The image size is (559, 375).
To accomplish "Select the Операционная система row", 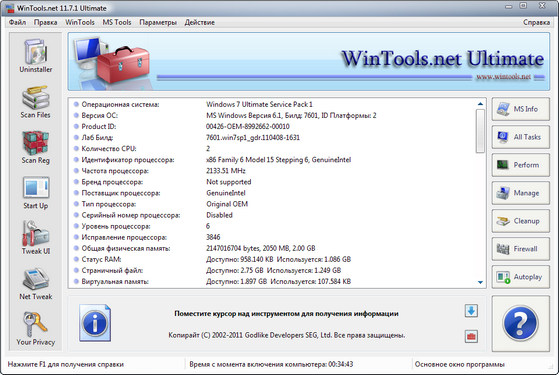I will [273, 104].
